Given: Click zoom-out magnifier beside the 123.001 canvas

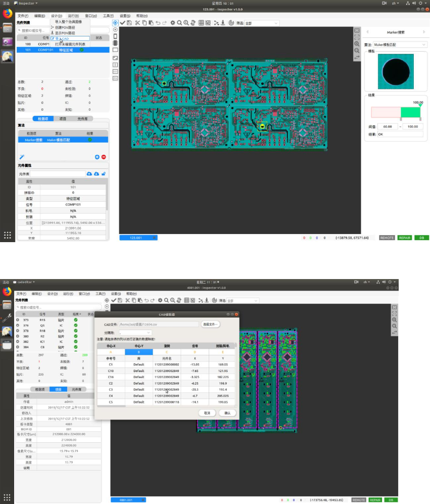Looking at the screenshot, I should point(357,51).
